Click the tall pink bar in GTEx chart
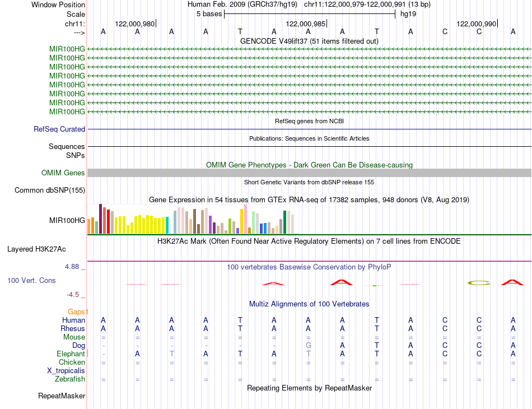Image resolution: width=532 pixels, height=409 pixels. [245, 219]
